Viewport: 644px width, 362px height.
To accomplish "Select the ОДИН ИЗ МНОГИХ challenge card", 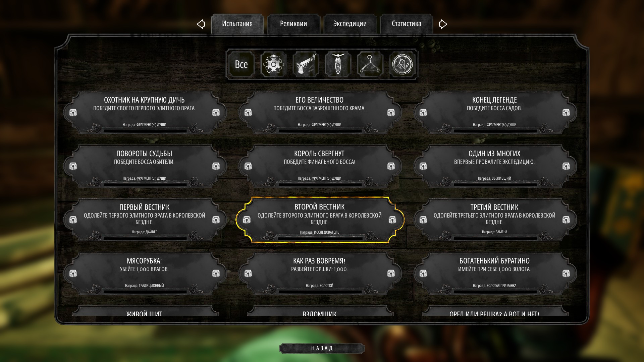I will [495, 166].
